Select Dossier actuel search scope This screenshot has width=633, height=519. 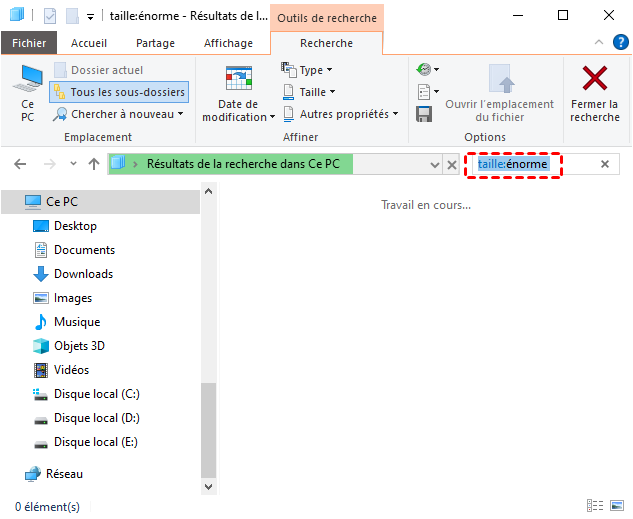[x=99, y=70]
